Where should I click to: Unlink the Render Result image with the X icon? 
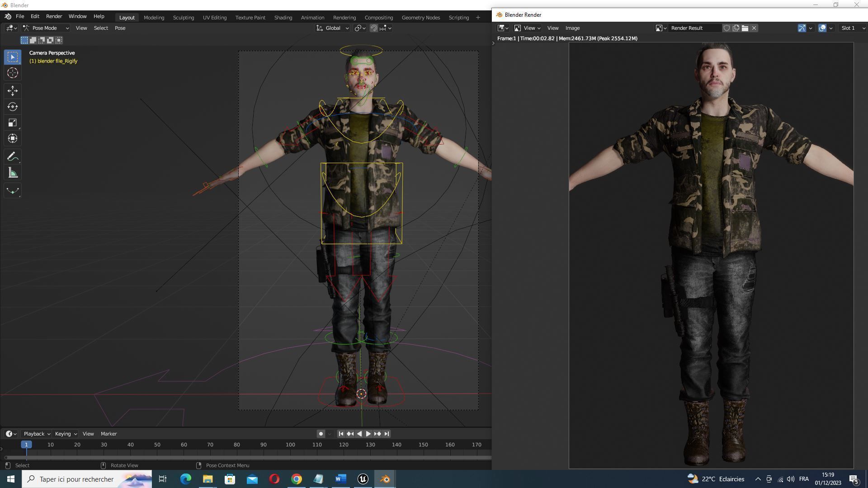[754, 28]
